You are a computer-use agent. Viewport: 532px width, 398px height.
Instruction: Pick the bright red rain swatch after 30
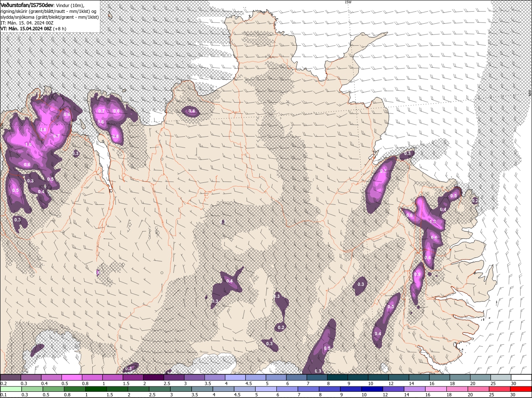pos(522,389)
